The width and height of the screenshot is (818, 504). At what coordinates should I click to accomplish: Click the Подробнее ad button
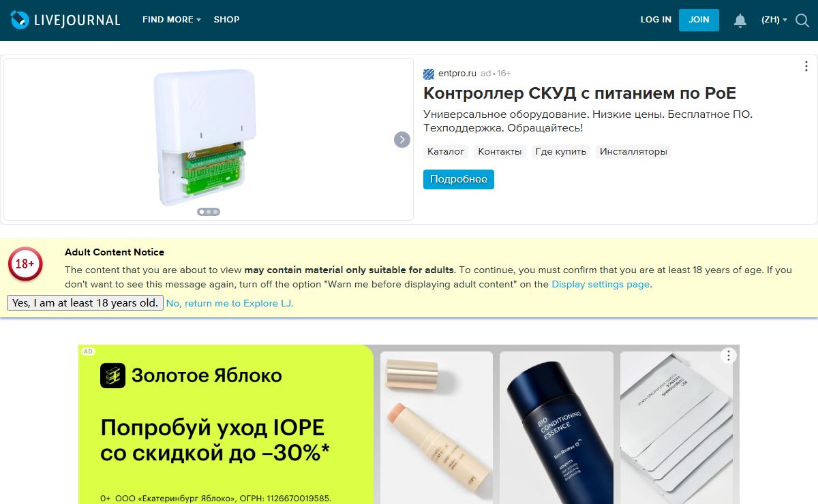[459, 179]
